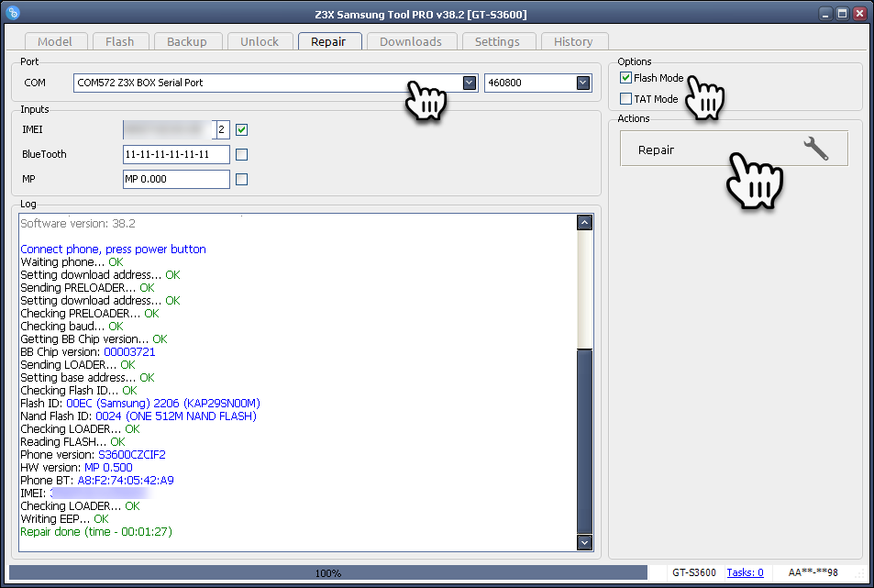This screenshot has width=874, height=588.
Task: Disable the Flash Mode checkbox
Action: click(626, 78)
